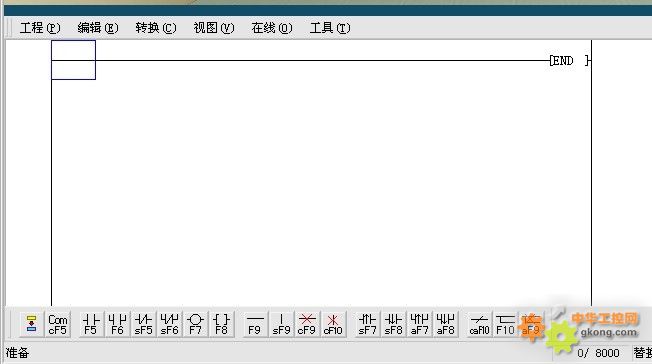Click the cF10 delete vertical line tool
Viewport: 652px width, 364px height.
[x=333, y=324]
